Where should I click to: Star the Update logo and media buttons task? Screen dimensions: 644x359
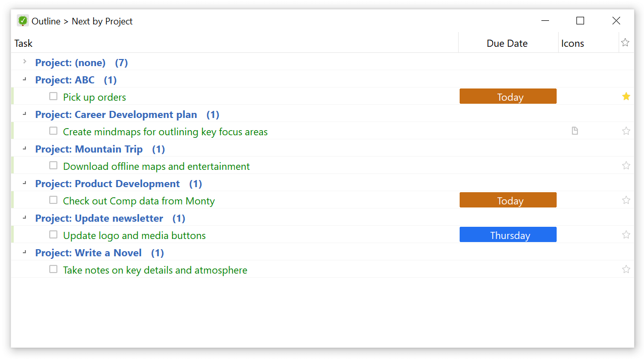coord(626,234)
